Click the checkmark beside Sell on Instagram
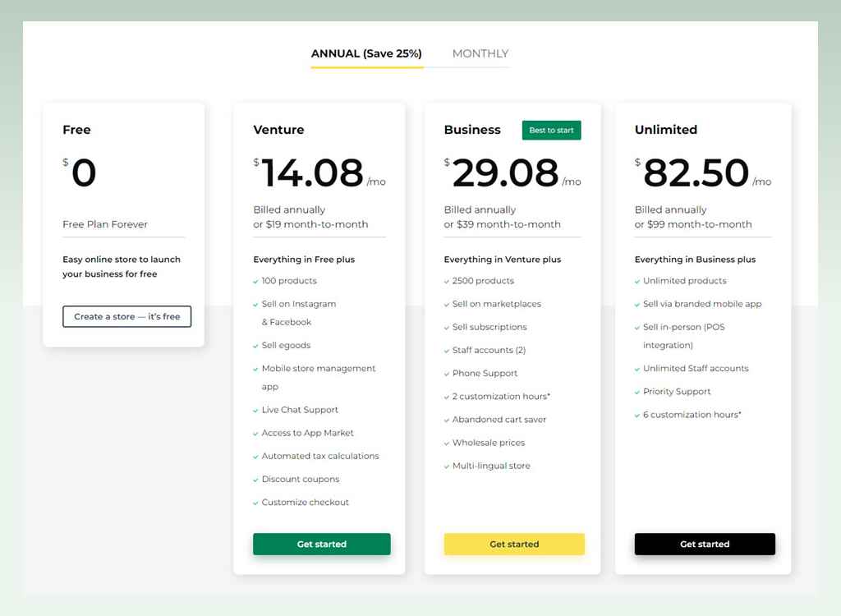 pyautogui.click(x=256, y=304)
